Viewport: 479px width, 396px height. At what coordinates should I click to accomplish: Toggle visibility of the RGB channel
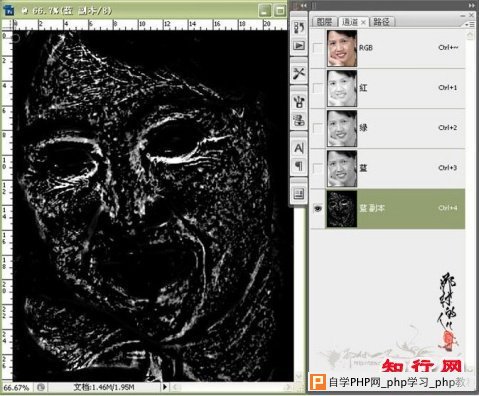pyautogui.click(x=318, y=48)
